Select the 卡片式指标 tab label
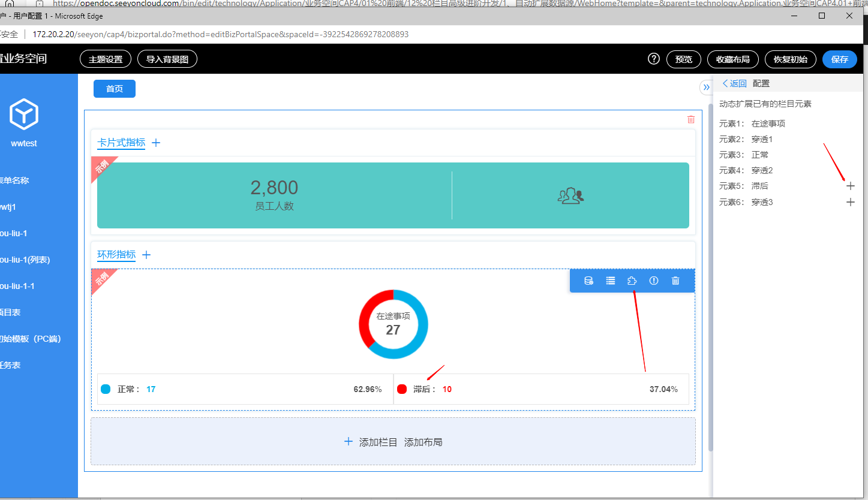Screen dimensions: 868x500 [121, 143]
